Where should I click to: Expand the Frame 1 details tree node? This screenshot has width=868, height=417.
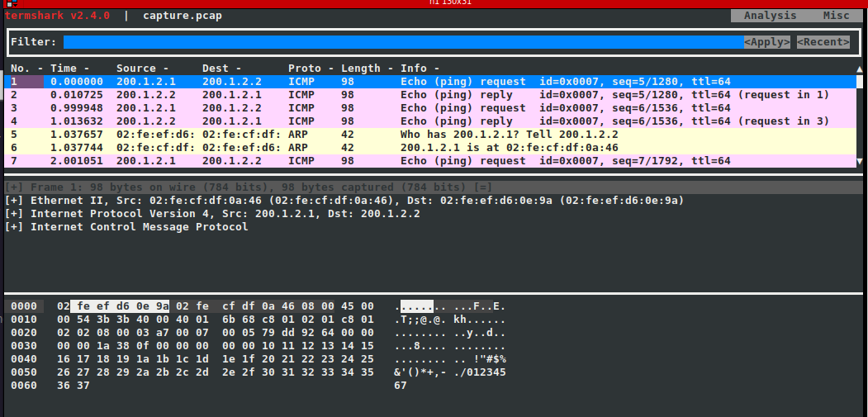coord(14,187)
